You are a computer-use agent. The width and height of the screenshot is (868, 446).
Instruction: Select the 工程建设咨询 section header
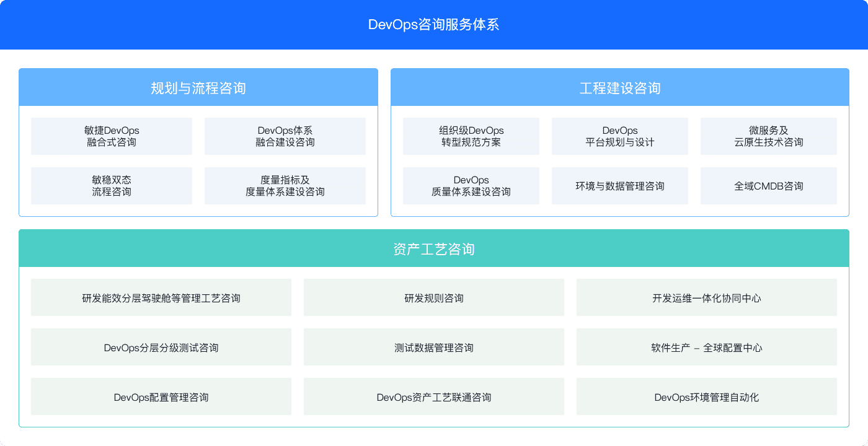(620, 87)
